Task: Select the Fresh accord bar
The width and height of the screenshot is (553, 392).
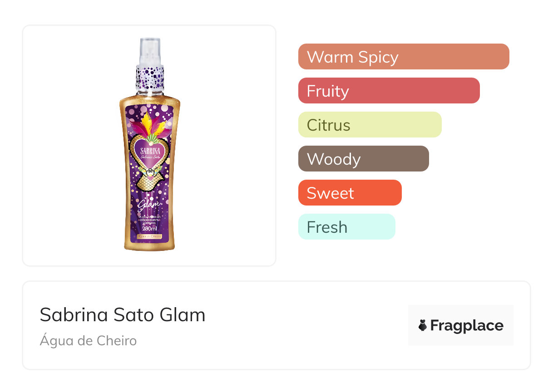Action: pos(346,227)
